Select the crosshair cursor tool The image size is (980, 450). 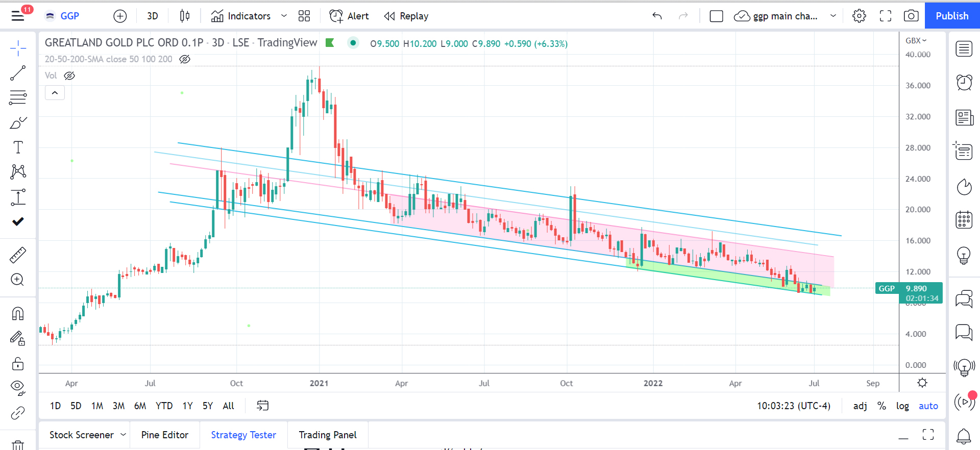[18, 48]
